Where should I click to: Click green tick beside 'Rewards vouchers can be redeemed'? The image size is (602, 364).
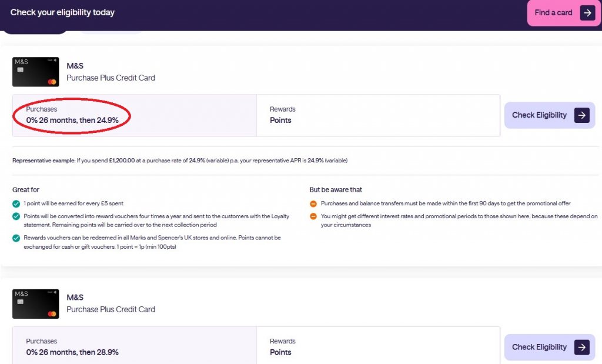(16, 238)
